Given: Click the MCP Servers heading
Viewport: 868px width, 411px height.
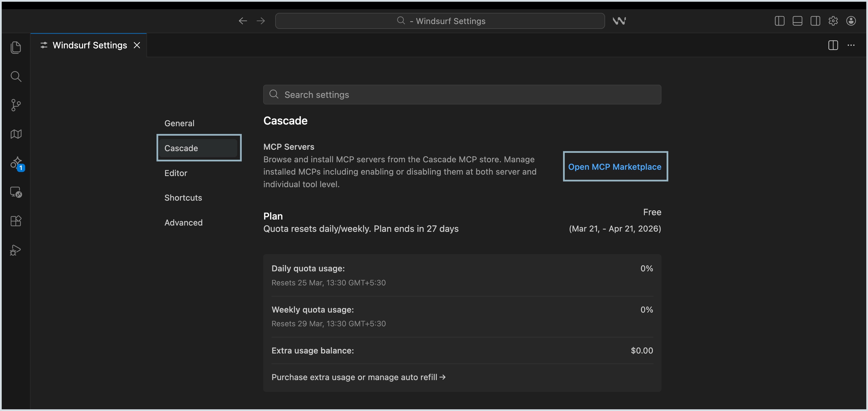Looking at the screenshot, I should click(288, 147).
